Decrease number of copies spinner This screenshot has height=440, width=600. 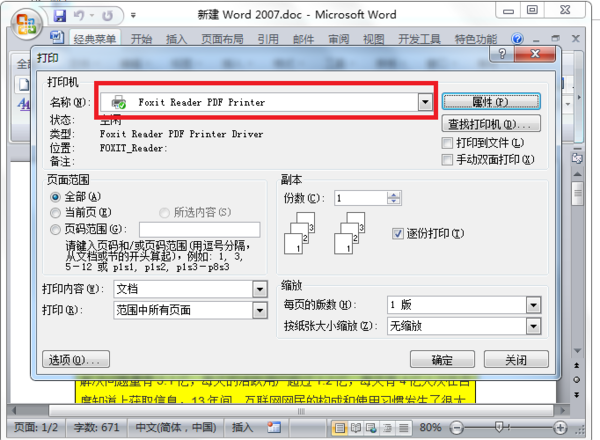[x=393, y=202]
